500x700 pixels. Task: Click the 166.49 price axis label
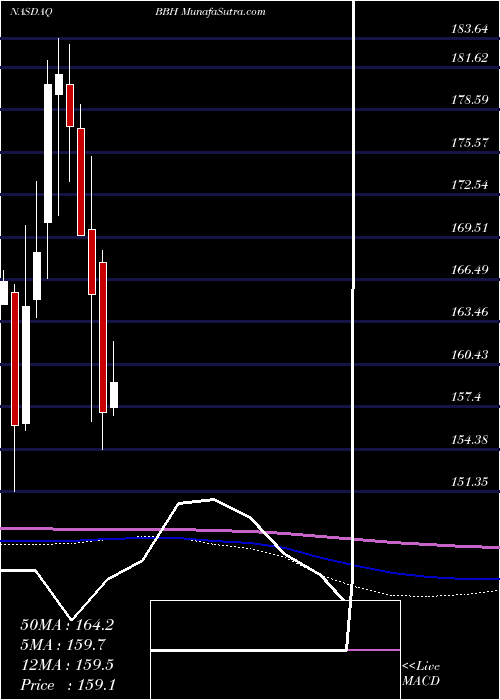[471, 270]
